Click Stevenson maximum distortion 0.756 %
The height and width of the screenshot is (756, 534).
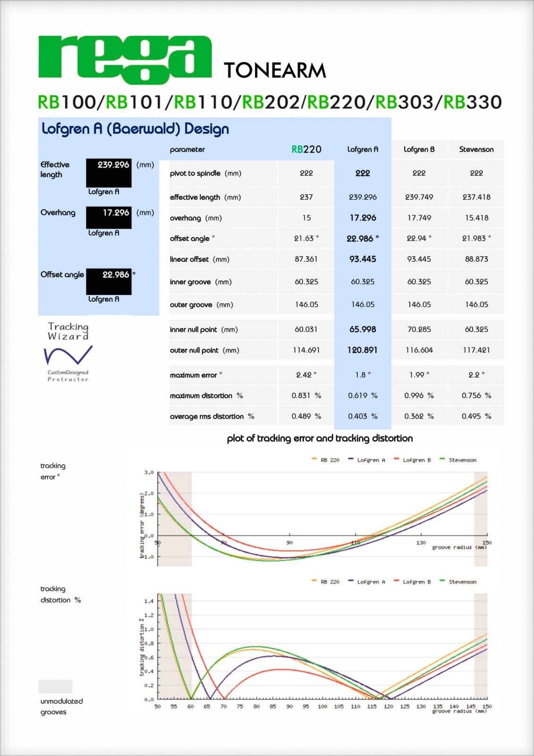[476, 395]
